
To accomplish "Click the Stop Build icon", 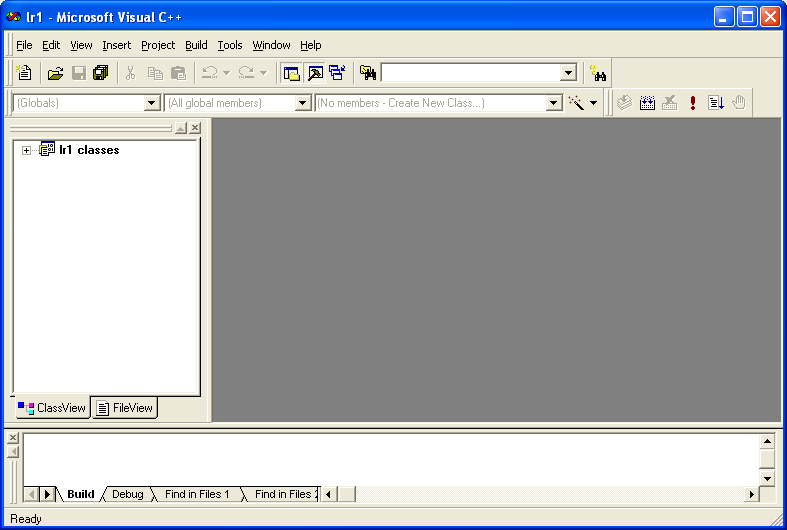I will (670, 103).
